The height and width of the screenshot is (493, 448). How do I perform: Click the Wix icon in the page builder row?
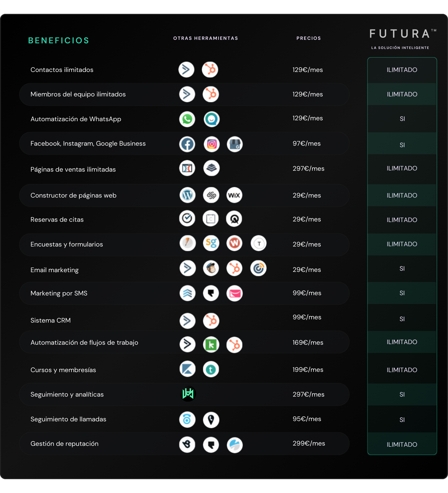tap(234, 195)
